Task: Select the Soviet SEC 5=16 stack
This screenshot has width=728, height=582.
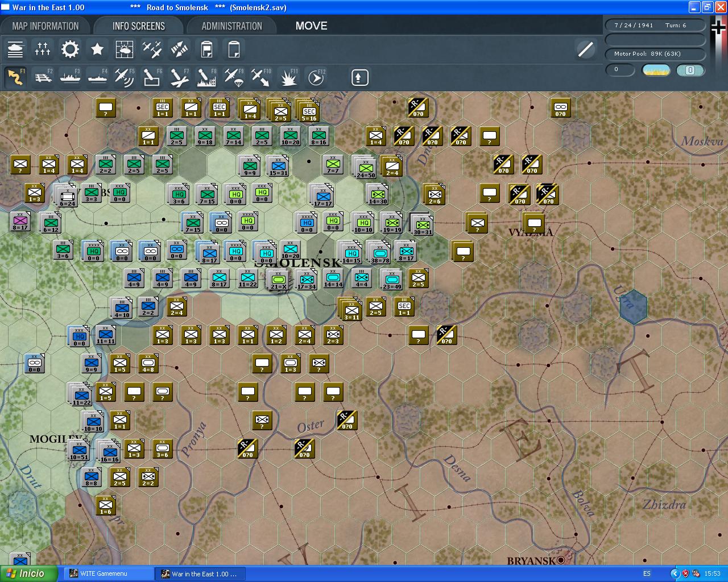Action: click(x=308, y=110)
